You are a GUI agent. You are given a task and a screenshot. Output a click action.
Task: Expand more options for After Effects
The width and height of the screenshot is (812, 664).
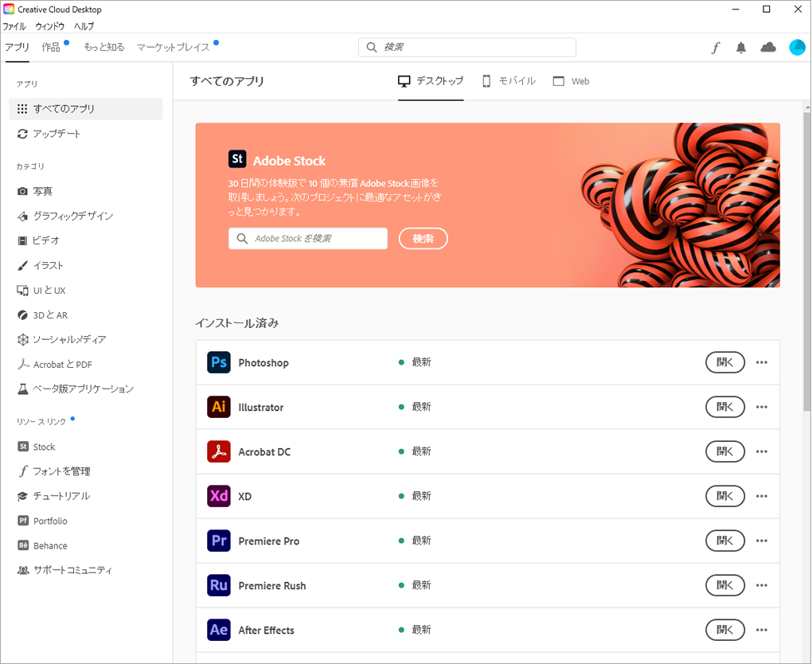click(761, 629)
